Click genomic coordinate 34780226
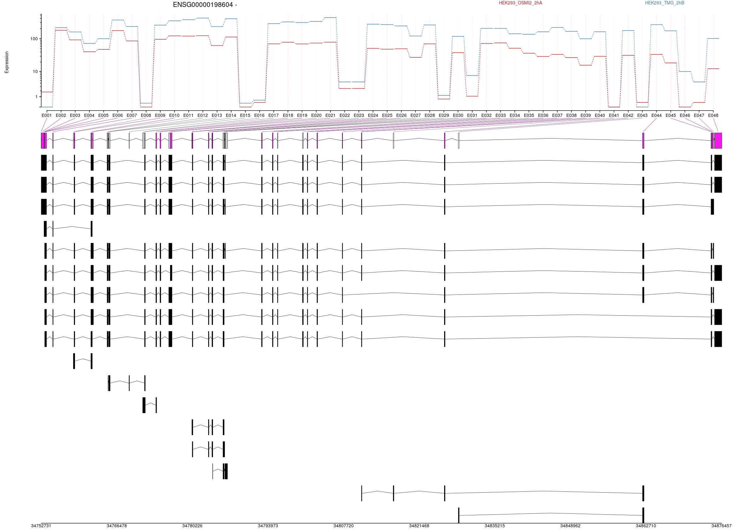756x532 pixels. (192, 526)
